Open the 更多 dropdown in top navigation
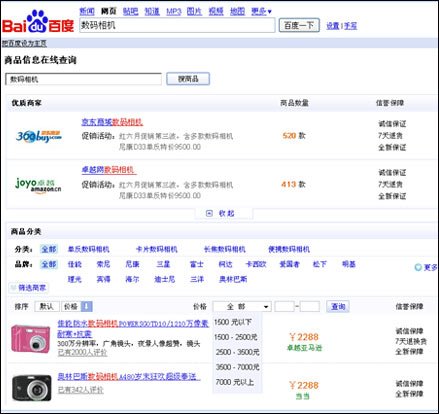 (x=261, y=11)
